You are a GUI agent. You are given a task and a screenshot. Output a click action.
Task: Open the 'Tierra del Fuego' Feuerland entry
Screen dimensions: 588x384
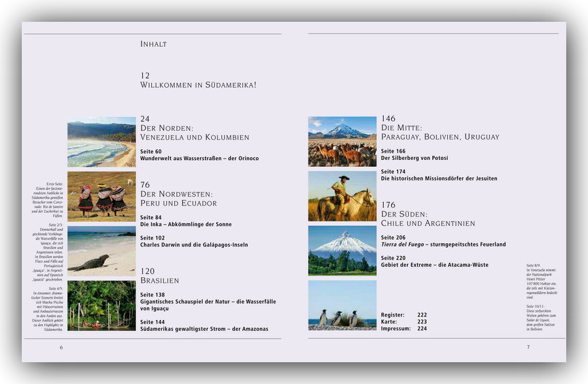443,244
